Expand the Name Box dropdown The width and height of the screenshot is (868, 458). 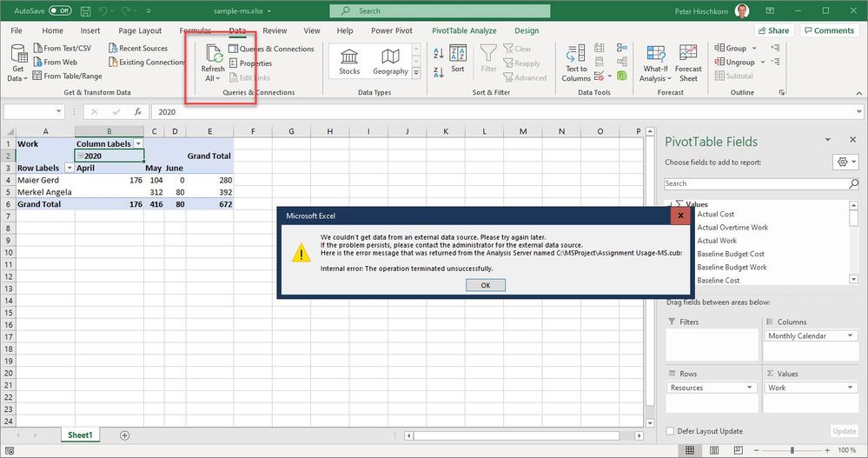click(59, 111)
